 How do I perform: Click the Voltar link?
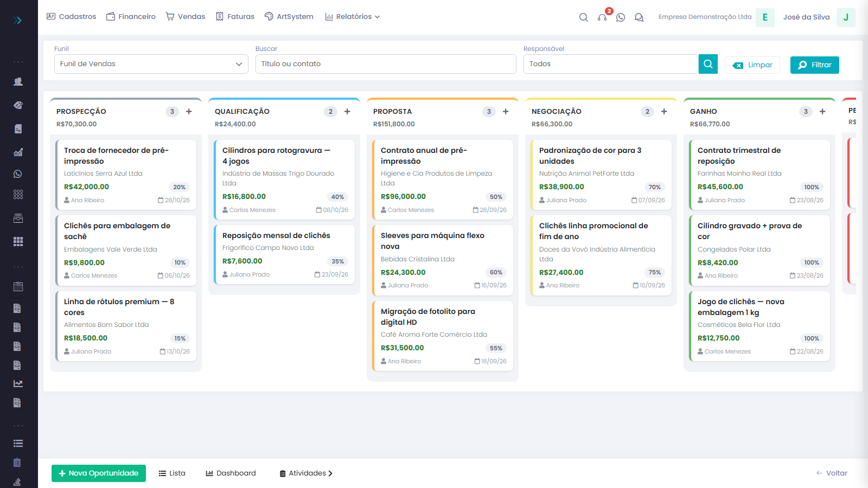coord(832,473)
